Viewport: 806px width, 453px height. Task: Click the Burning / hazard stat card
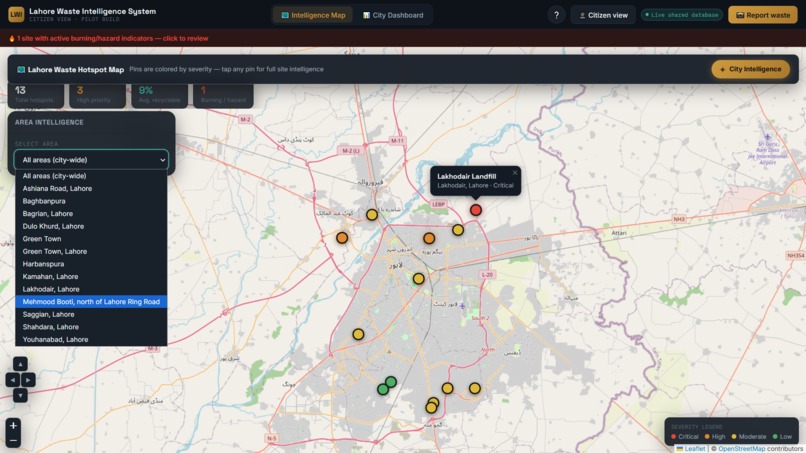point(223,96)
